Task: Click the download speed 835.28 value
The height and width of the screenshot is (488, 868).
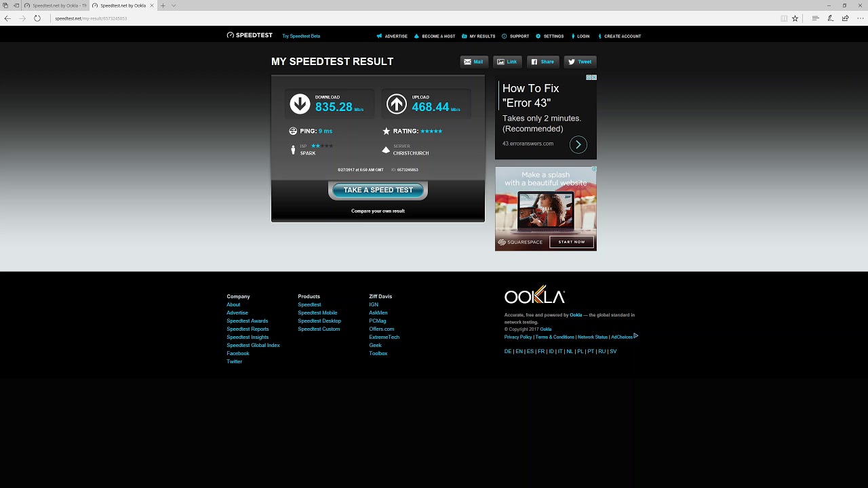Action: 334,107
